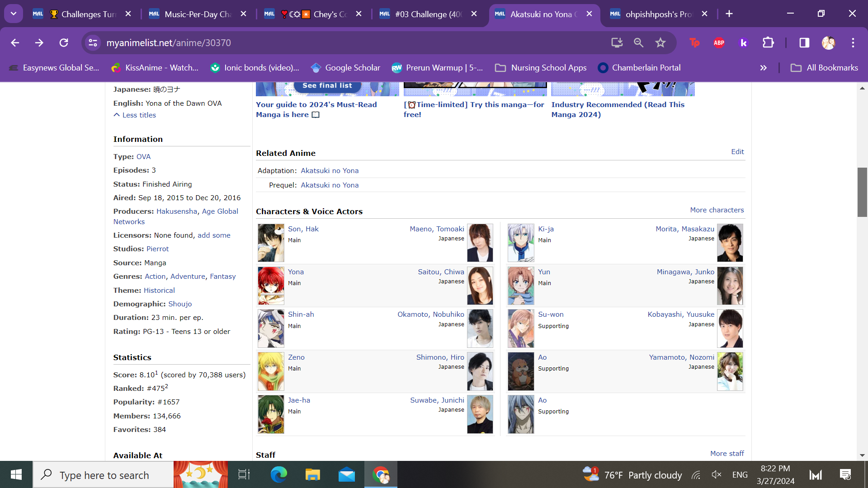Install app icon in the address bar

click(x=617, y=42)
